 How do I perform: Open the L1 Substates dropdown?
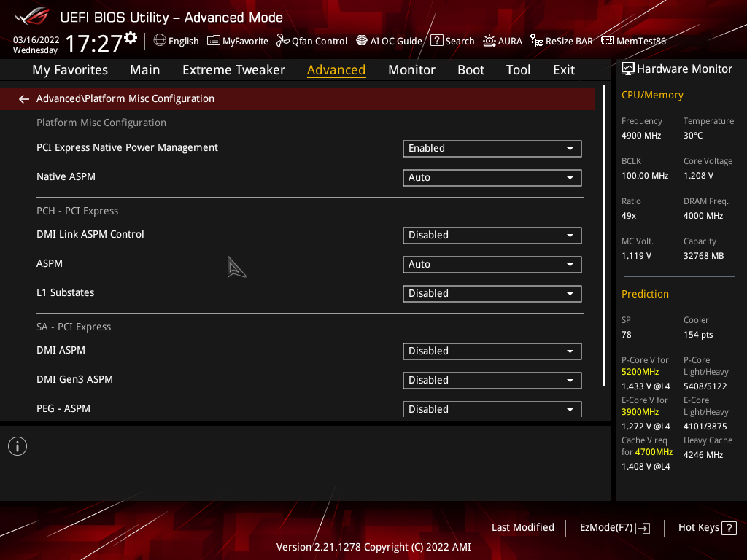492,293
